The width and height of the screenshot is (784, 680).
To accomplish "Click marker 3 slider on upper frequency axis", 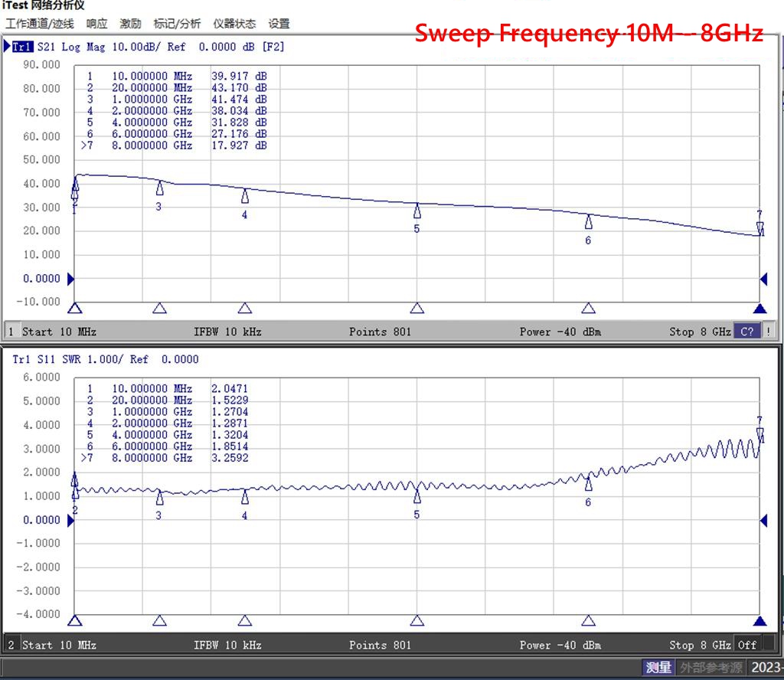I will click(159, 309).
